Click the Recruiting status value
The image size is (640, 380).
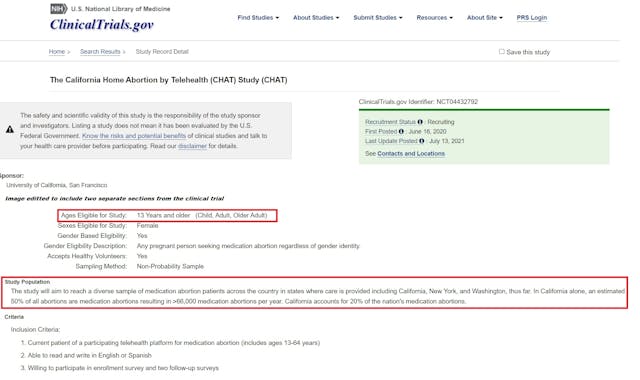pyautogui.click(x=441, y=122)
